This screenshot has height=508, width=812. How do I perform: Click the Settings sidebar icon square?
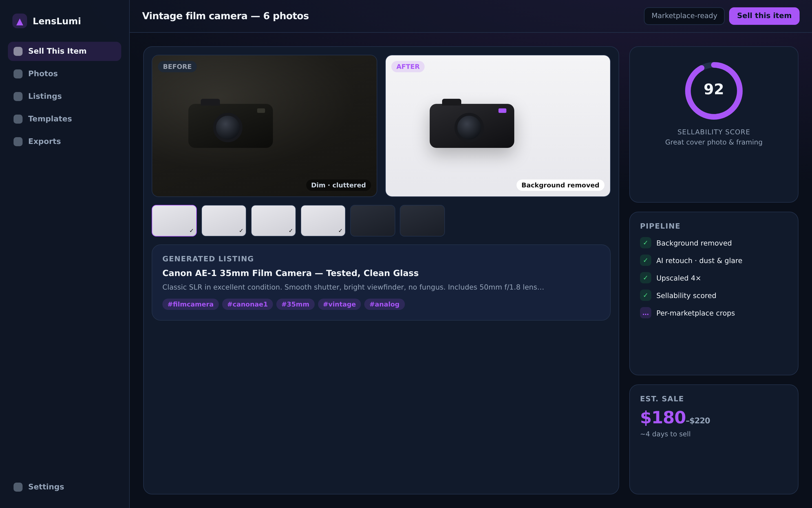[x=18, y=487]
